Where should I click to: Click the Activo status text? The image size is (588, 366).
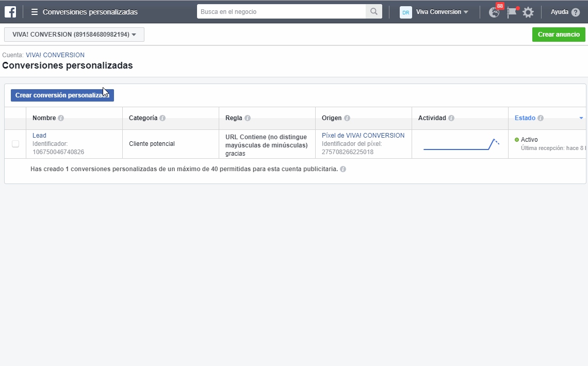[529, 140]
